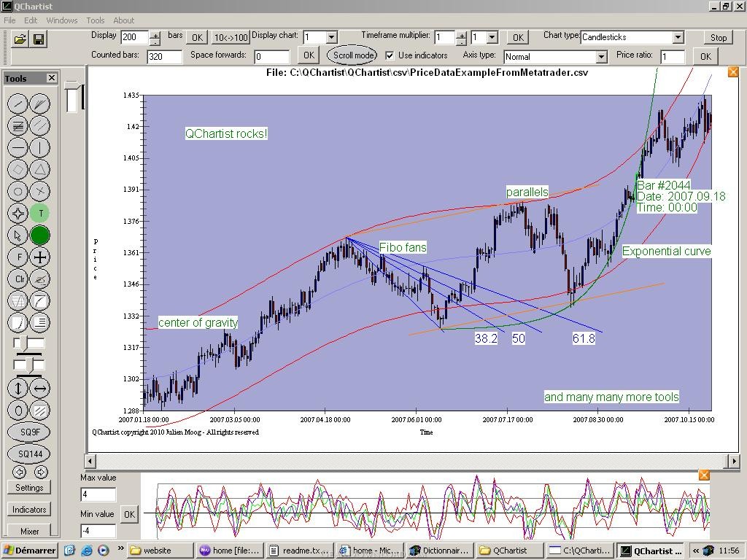This screenshot has height=560, width=747.
Task: Select the trend line drawing tool
Action: [x=18, y=104]
